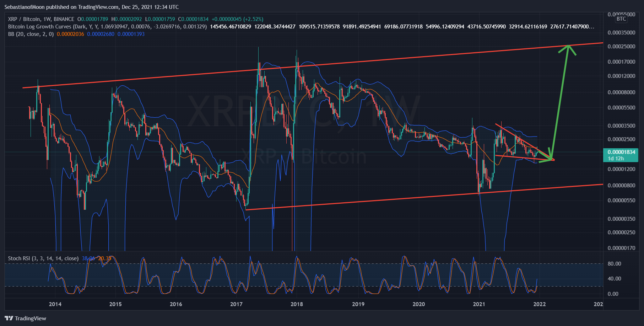
Task: Click the TradingView logo at bottom left
Action: [x=26, y=318]
